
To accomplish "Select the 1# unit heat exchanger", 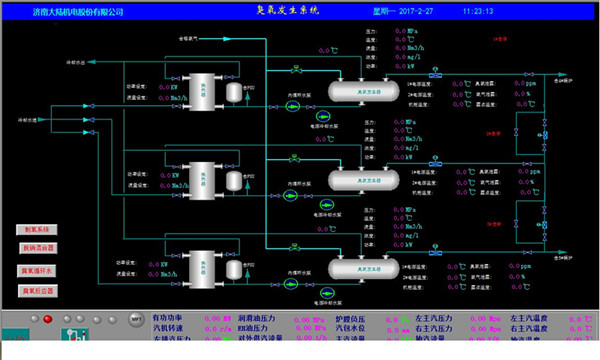I will (202, 92).
